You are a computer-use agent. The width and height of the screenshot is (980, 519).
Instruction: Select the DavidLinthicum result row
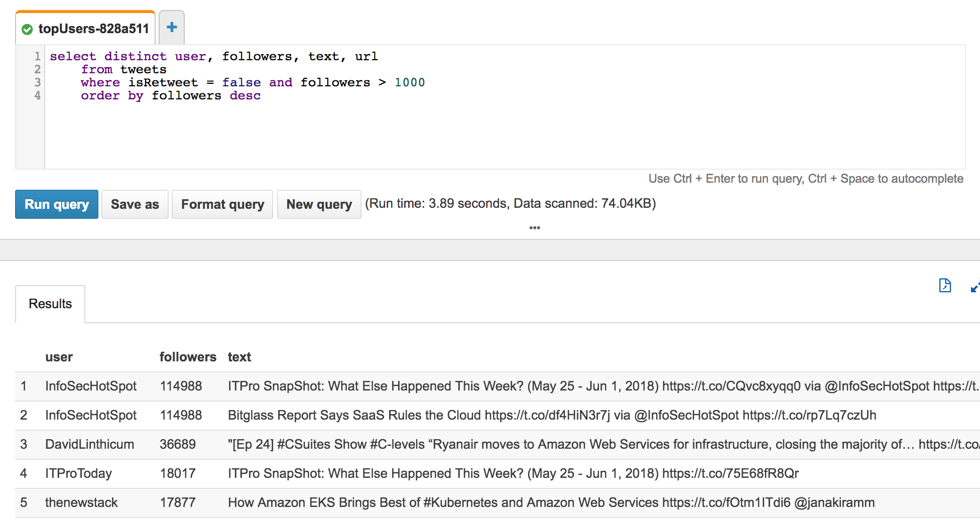[498, 444]
